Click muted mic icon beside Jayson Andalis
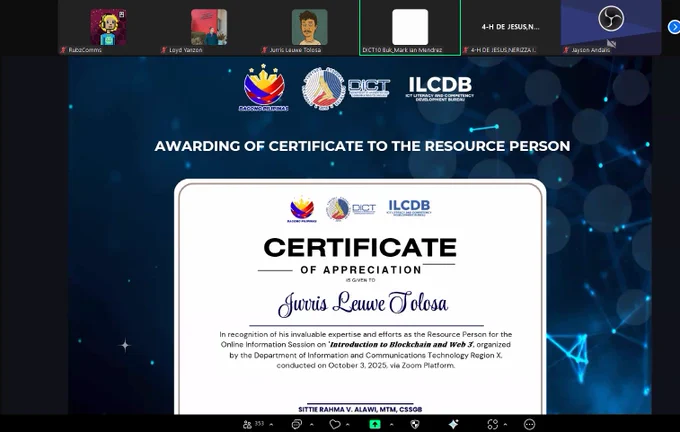This screenshot has width=680, height=432. (566, 50)
